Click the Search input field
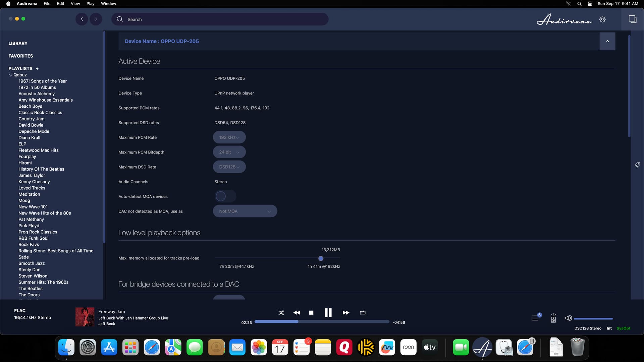Viewport: 644px width, 362px height. pos(220,19)
